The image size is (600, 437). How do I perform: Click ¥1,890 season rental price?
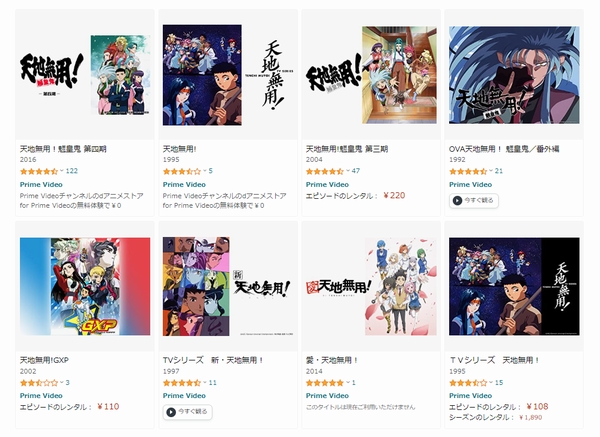pyautogui.click(x=530, y=417)
